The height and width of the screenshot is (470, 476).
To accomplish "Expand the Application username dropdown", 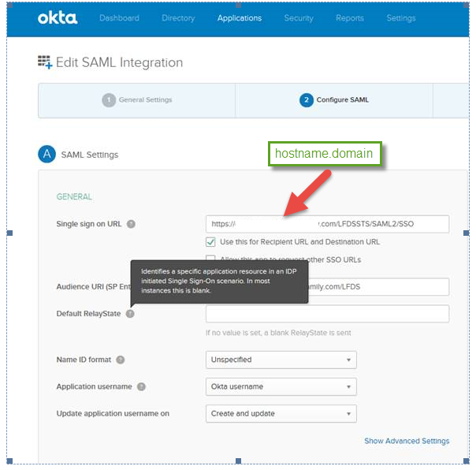I will 281,386.
